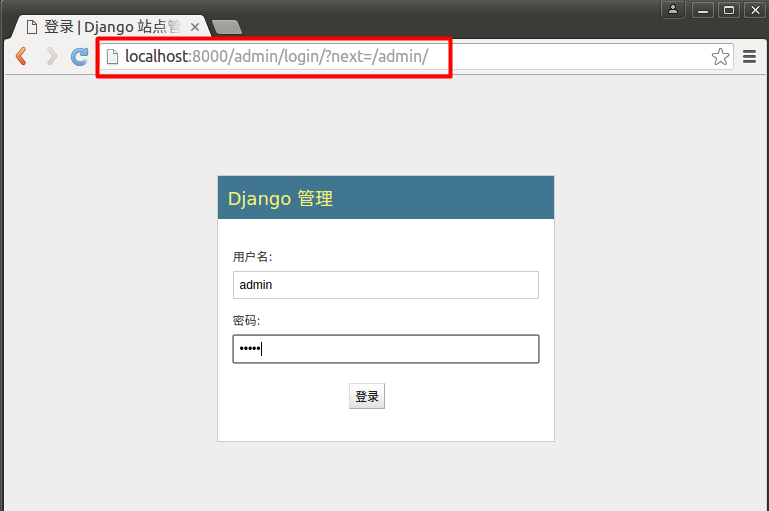
Task: Click the Django 管理 header title
Action: (281, 199)
